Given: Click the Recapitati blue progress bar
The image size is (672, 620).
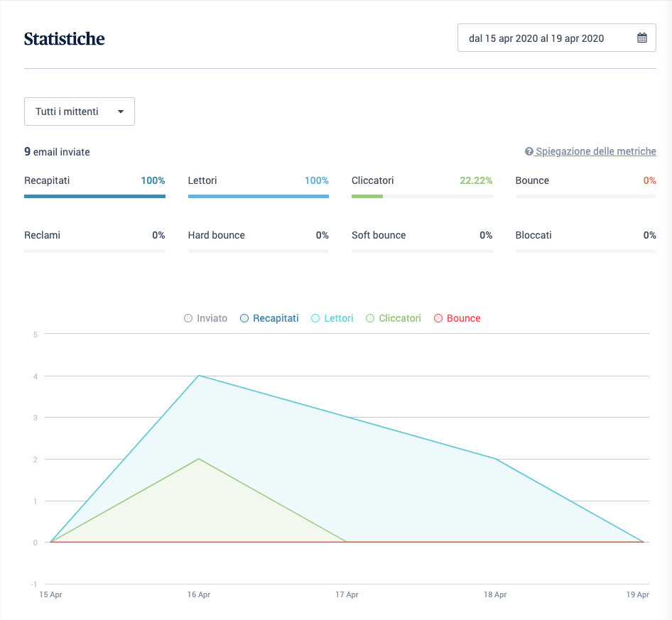Looking at the screenshot, I should [x=94, y=196].
